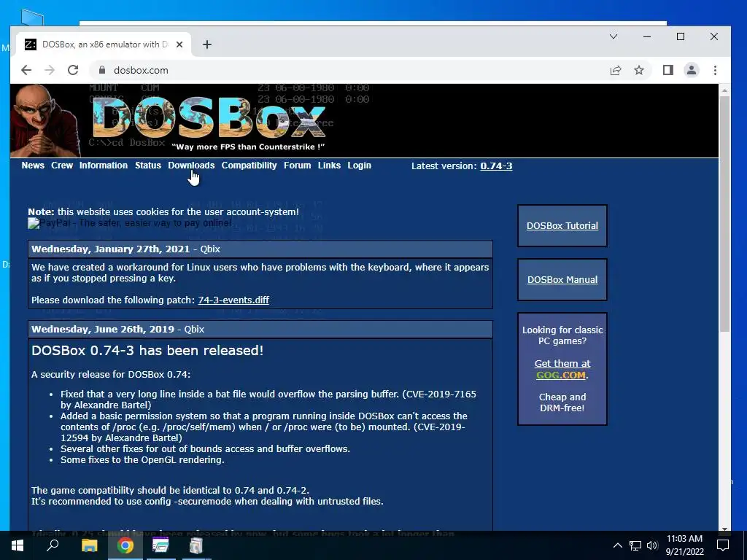Click the browser forward arrow

coord(50,71)
